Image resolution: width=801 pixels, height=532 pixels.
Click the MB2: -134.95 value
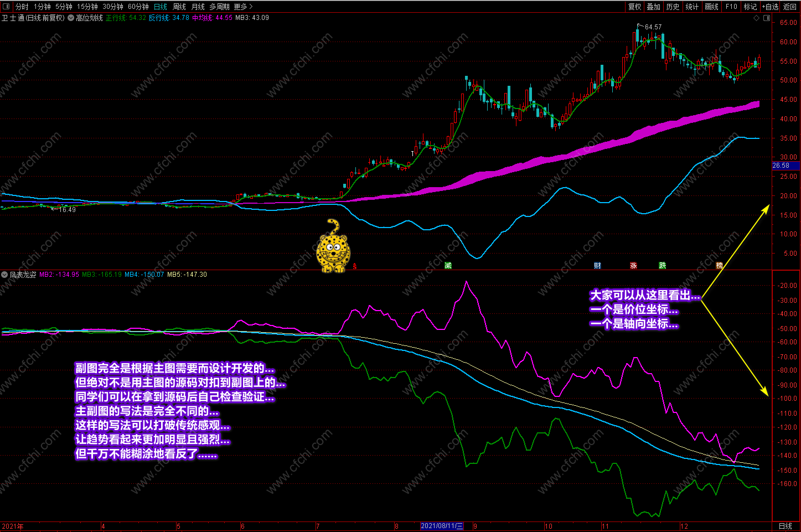click(59, 275)
